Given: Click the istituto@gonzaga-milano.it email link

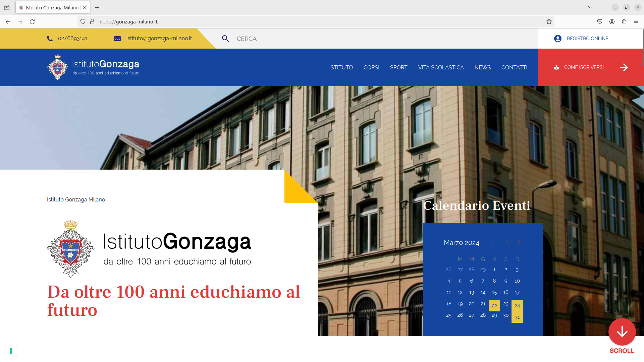Looking at the screenshot, I should [x=159, y=39].
